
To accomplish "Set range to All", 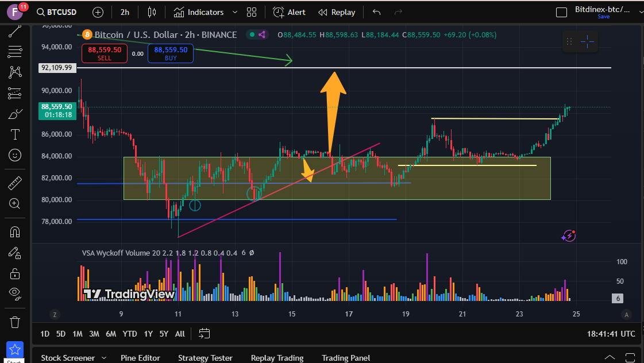I will pos(180,334).
